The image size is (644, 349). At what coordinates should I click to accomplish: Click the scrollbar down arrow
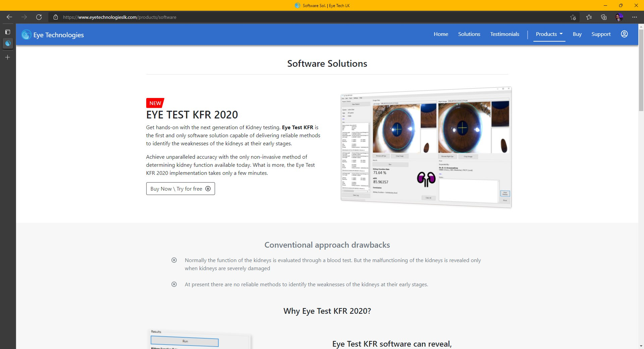tap(641, 346)
